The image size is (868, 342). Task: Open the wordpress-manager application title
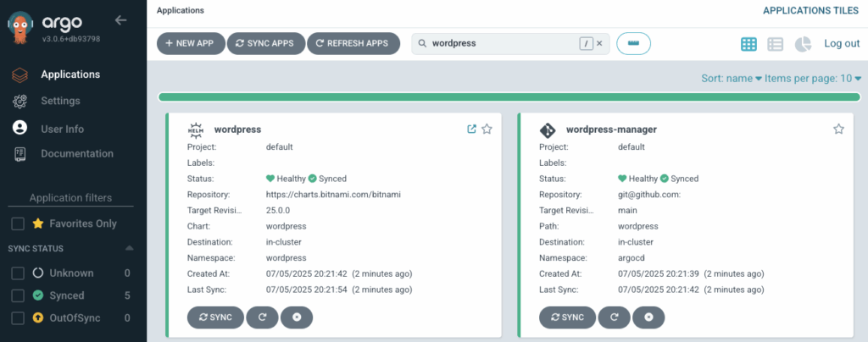click(611, 130)
